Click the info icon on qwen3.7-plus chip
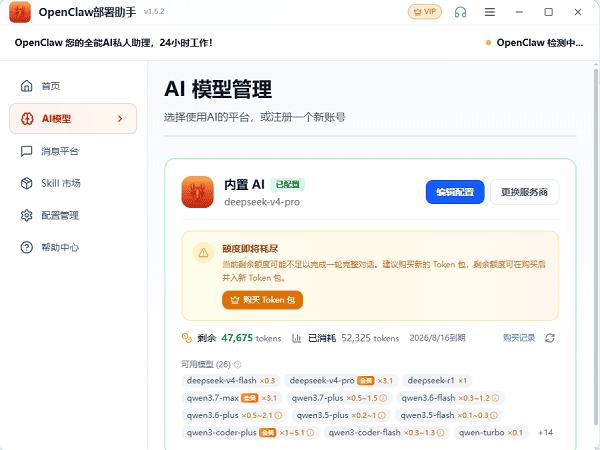The image size is (600, 450). click(x=383, y=398)
